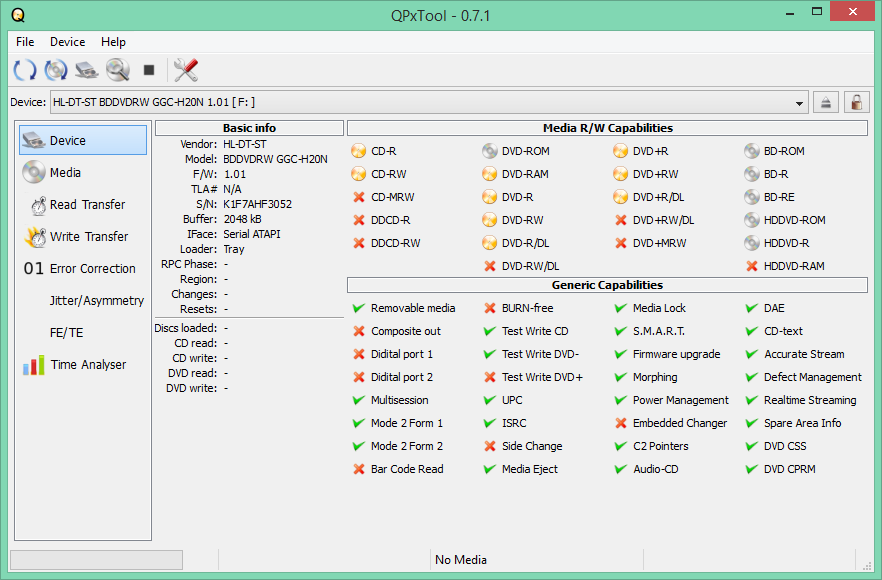Click the Firmware upgrade label

(x=676, y=354)
